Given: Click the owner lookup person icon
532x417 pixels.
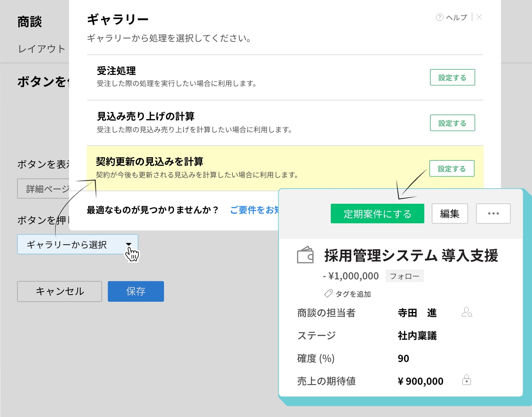Looking at the screenshot, I should (466, 312).
